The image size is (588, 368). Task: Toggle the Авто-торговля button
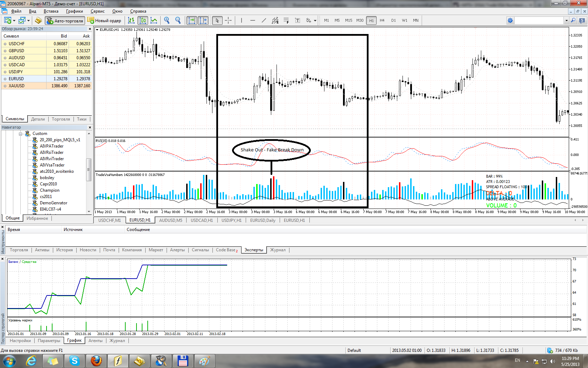click(x=65, y=21)
